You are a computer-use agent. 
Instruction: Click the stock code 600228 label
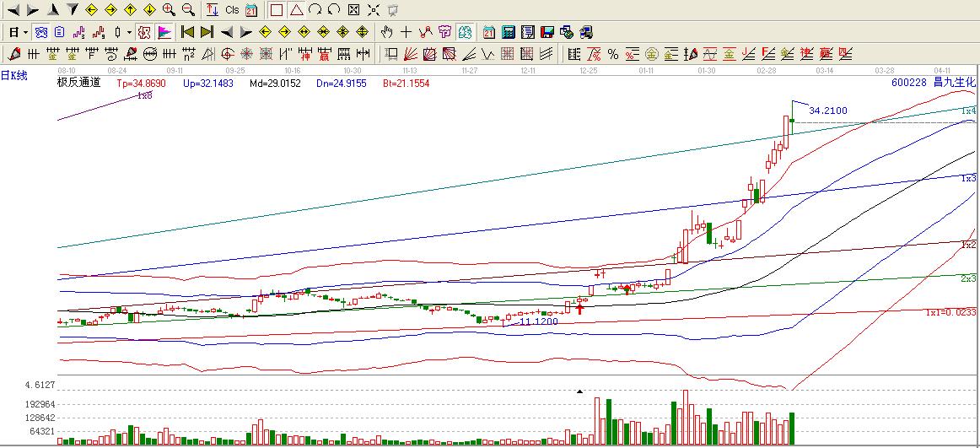[x=908, y=83]
